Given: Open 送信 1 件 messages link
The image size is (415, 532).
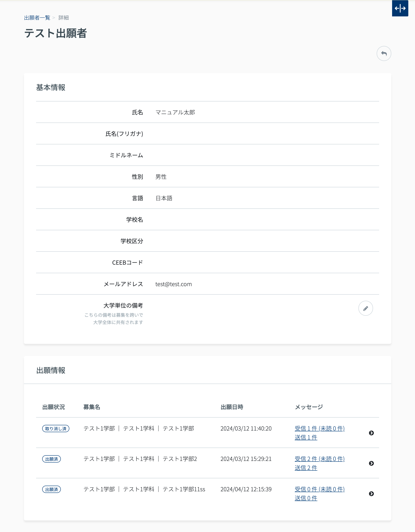Looking at the screenshot, I should tap(306, 437).
